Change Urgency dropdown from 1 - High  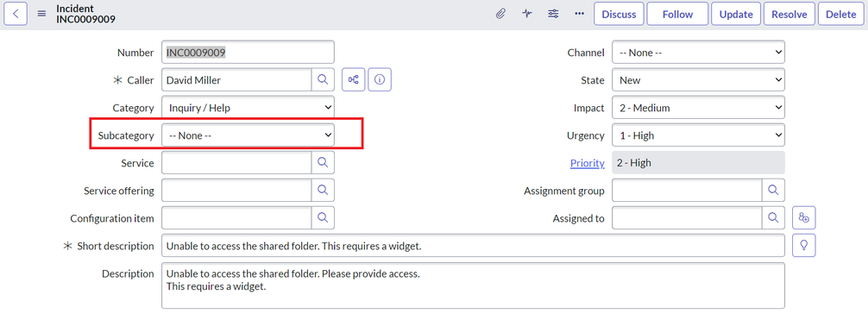coord(698,135)
